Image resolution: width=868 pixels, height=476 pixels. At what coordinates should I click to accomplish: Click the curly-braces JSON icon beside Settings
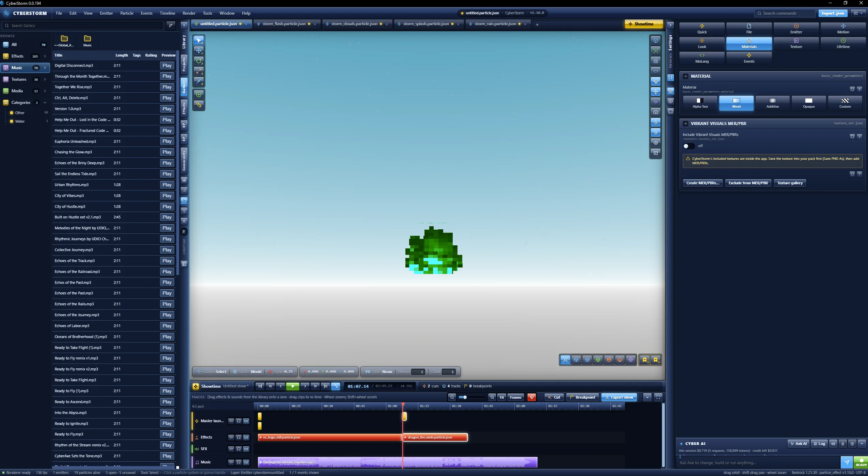670,77
